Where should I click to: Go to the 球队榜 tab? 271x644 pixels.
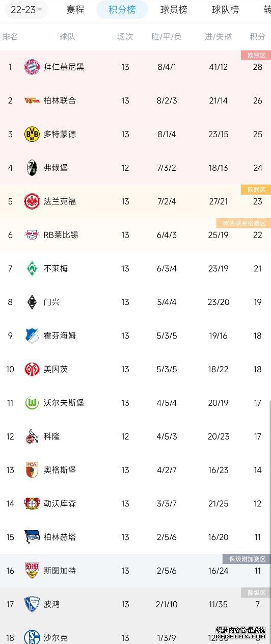tap(226, 10)
